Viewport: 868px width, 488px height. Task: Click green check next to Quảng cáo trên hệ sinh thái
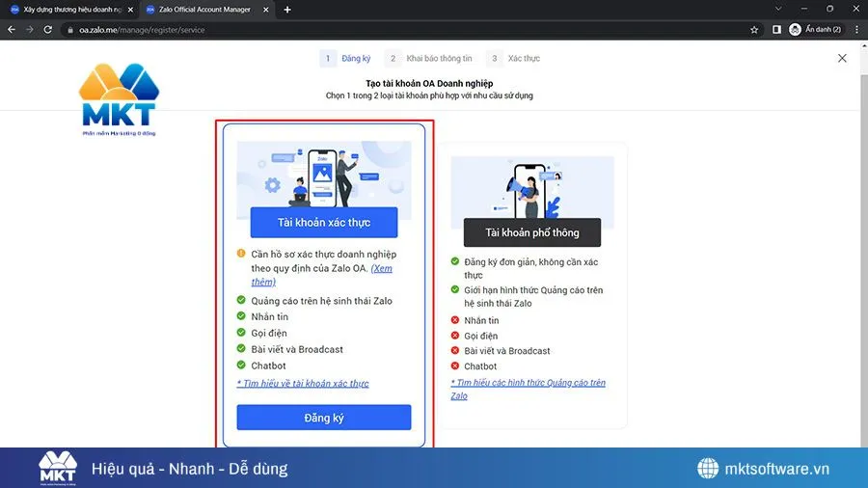point(241,300)
